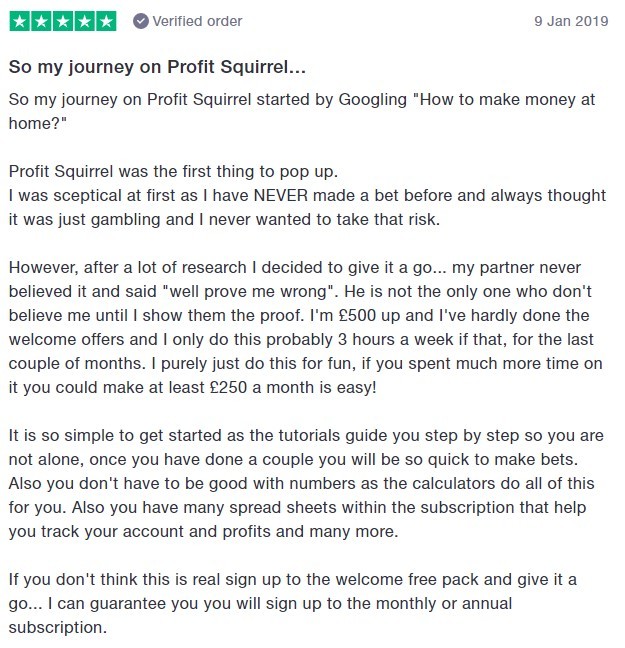
Task: Click the capitalised word 'NEVER' in the review
Action: click(281, 195)
